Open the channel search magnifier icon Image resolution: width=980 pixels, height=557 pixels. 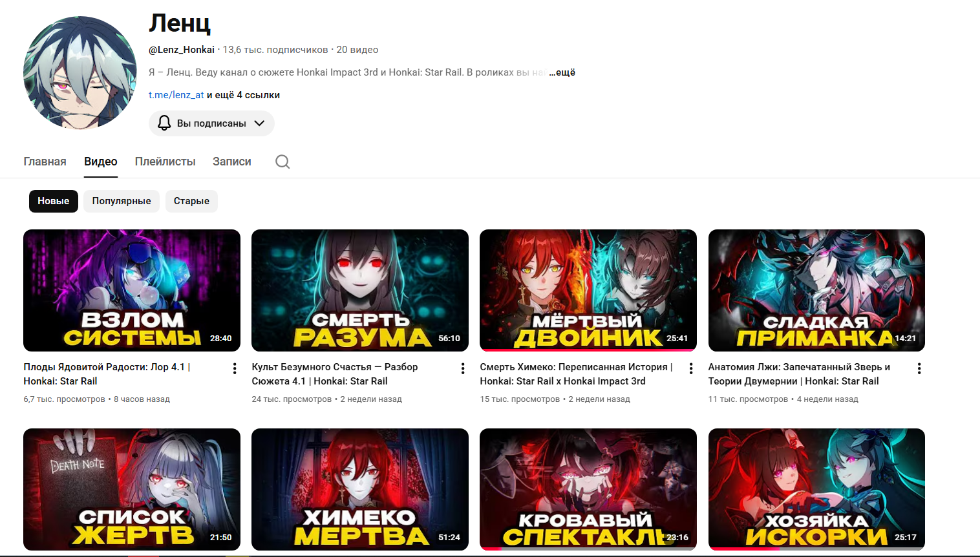coord(282,162)
